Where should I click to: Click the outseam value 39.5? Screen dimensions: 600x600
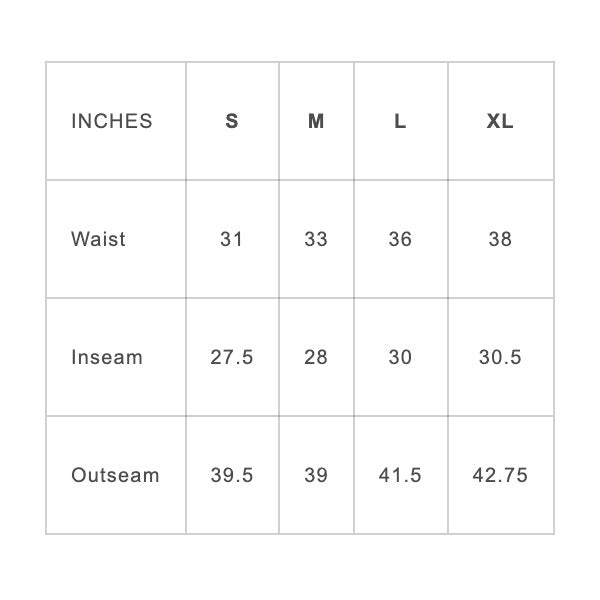(232, 476)
